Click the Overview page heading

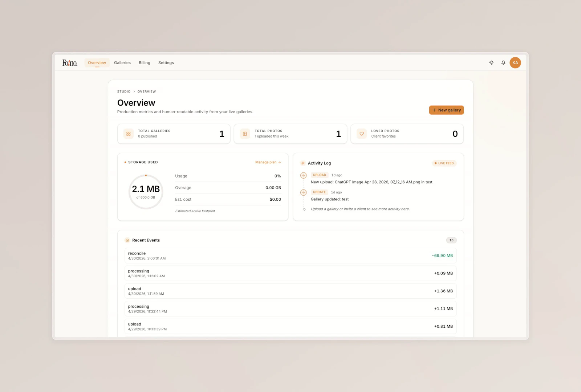tap(136, 103)
